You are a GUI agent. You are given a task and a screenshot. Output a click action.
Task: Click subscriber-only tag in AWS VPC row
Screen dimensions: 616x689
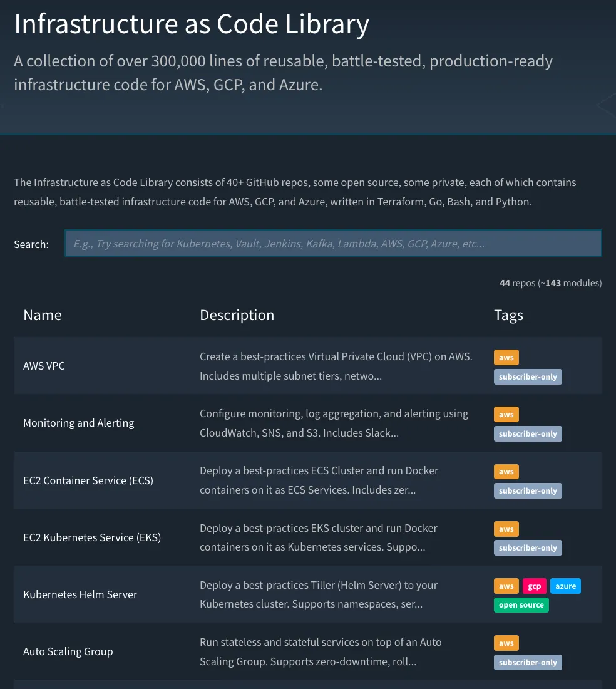[528, 376]
